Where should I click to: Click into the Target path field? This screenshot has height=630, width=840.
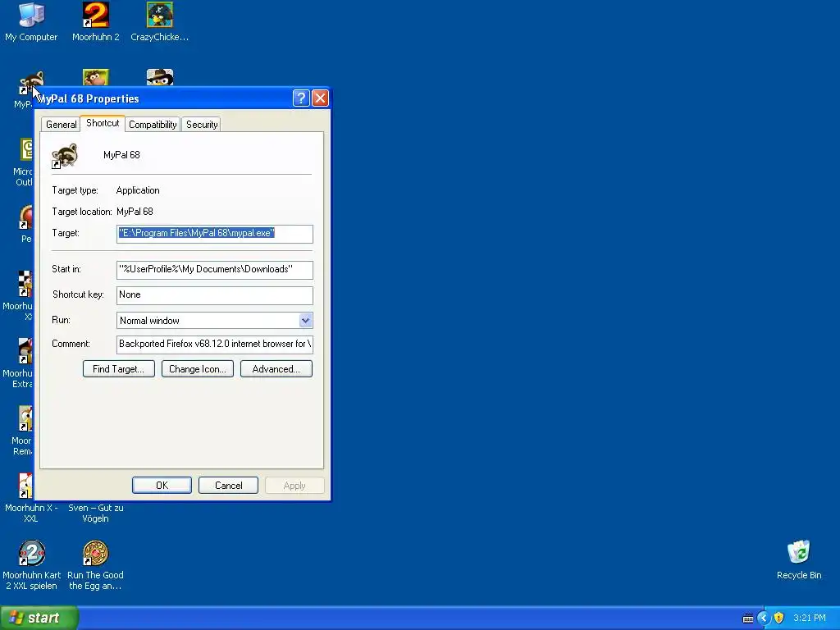click(215, 234)
